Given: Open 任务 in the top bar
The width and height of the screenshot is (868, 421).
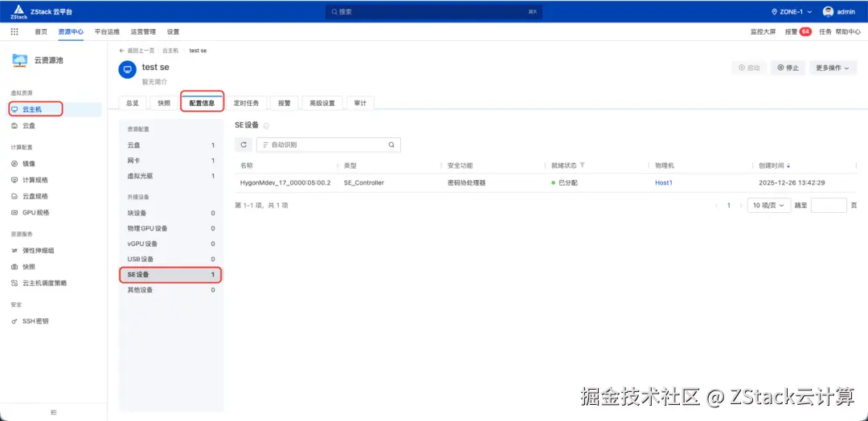Looking at the screenshot, I should [825, 32].
